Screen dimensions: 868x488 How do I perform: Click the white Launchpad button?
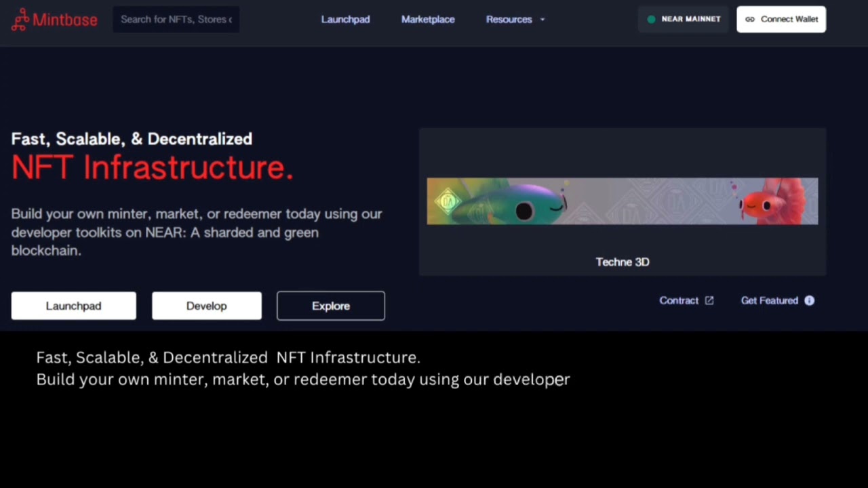point(73,306)
